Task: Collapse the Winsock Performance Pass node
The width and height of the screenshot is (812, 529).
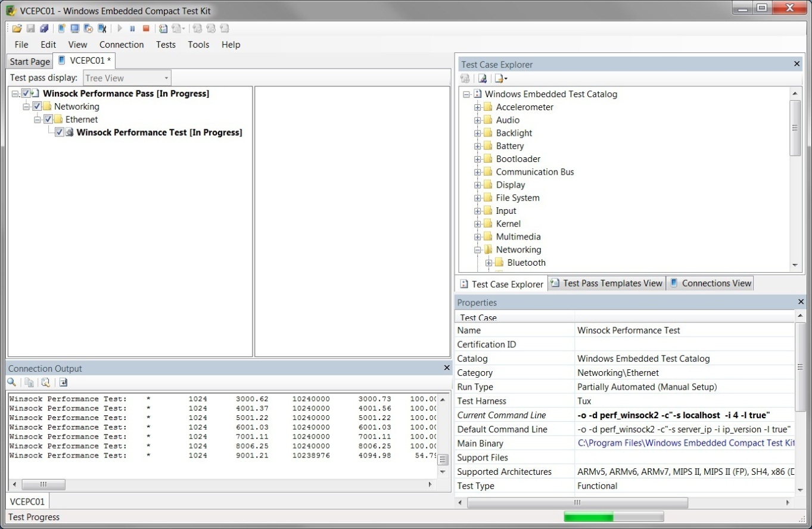Action: pyautogui.click(x=15, y=94)
